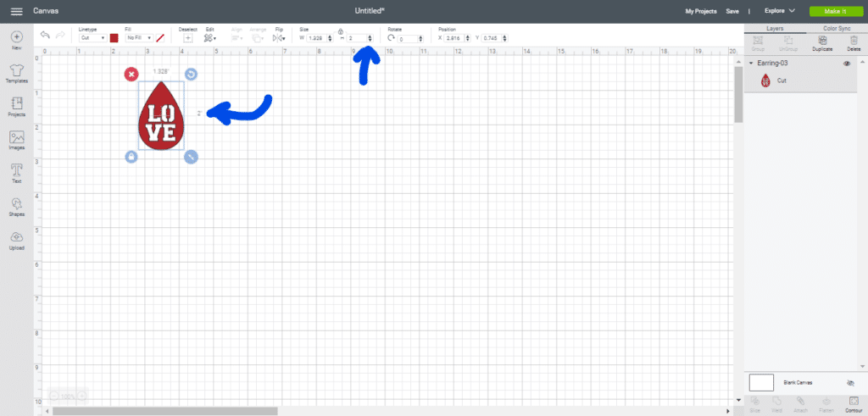Image resolution: width=868 pixels, height=416 pixels.
Task: Open the Shapes menu
Action: pyautogui.click(x=16, y=207)
